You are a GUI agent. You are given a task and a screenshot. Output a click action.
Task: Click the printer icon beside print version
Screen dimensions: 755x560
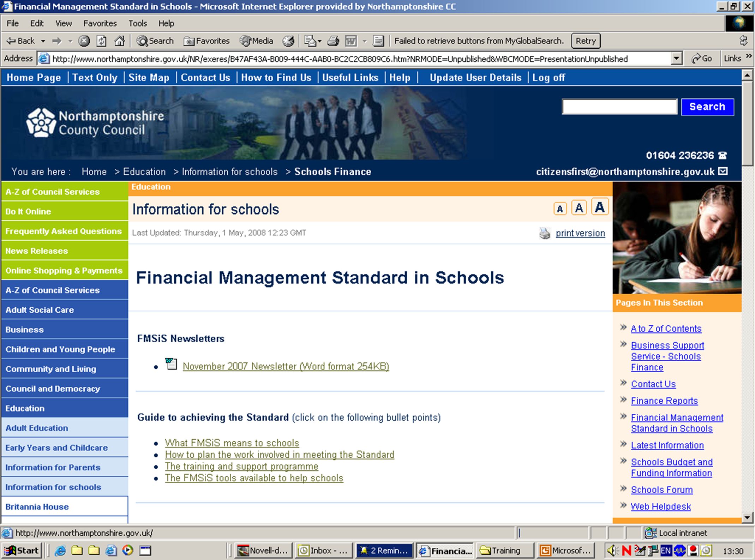pyautogui.click(x=545, y=233)
